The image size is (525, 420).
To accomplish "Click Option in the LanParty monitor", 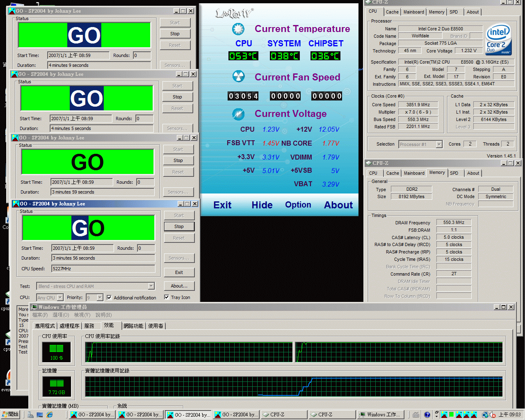I will [x=298, y=205].
